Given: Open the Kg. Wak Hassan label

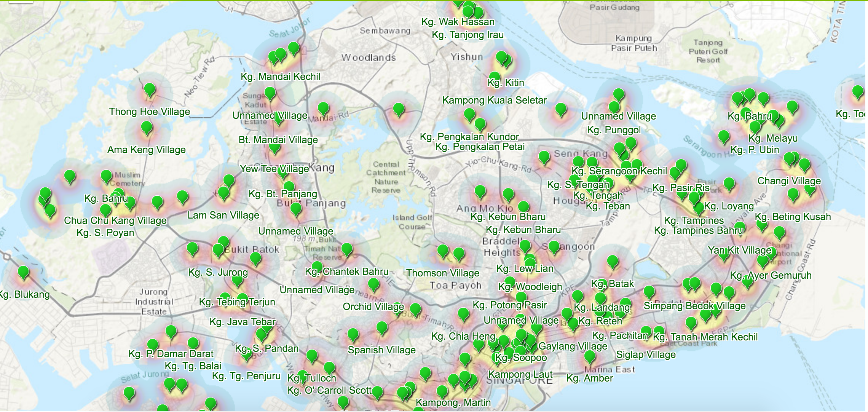Looking at the screenshot, I should click(x=458, y=22).
